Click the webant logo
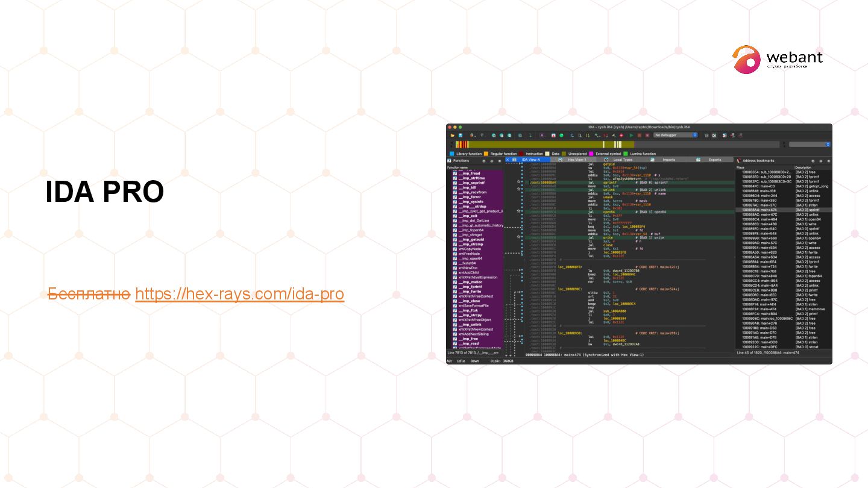 [x=778, y=60]
